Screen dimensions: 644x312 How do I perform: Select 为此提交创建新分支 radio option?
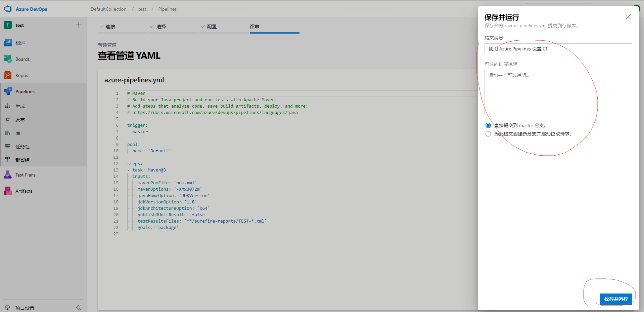(x=488, y=134)
